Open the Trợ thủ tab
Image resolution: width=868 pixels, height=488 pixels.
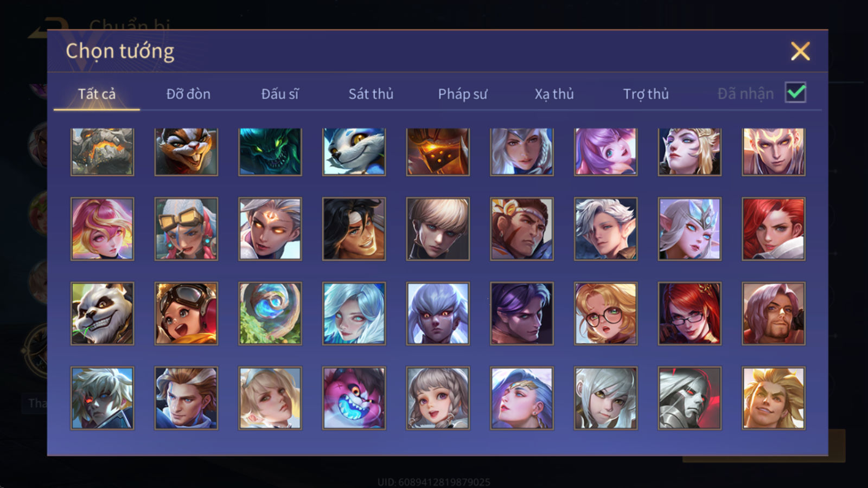[646, 94]
